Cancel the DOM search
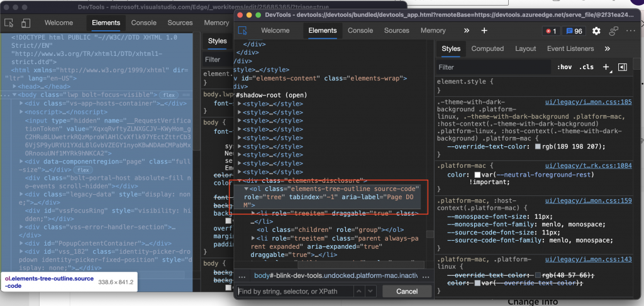 (407, 291)
